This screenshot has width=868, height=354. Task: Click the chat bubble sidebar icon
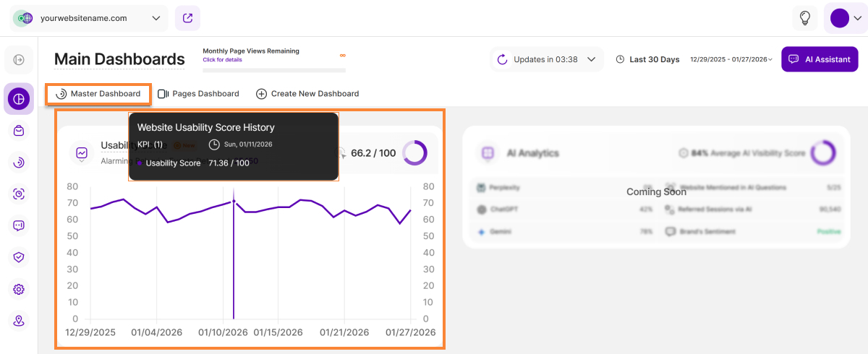pos(19,225)
